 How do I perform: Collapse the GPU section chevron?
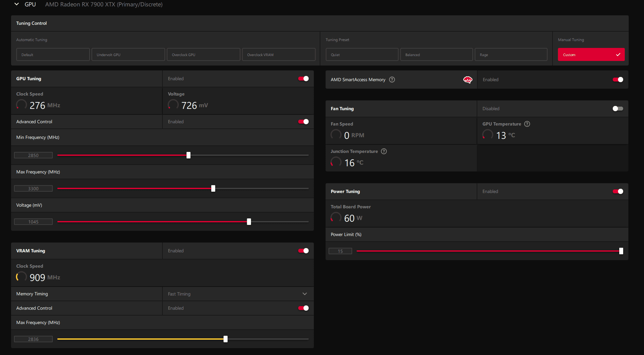coord(17,4)
